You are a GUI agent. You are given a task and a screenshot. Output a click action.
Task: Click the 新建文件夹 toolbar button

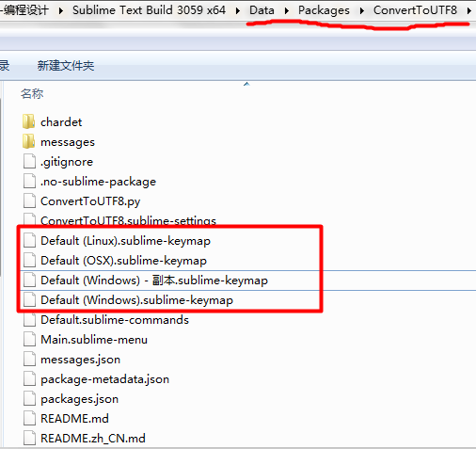click(x=66, y=66)
